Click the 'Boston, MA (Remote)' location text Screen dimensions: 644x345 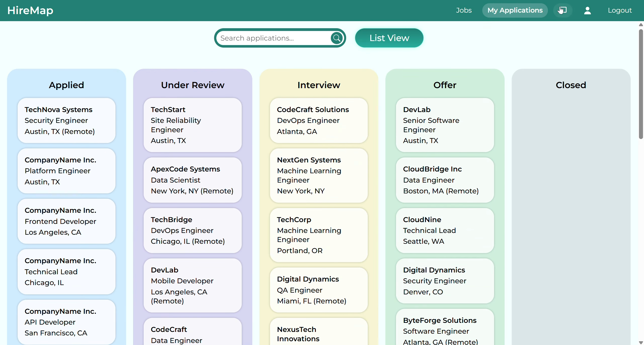(441, 191)
